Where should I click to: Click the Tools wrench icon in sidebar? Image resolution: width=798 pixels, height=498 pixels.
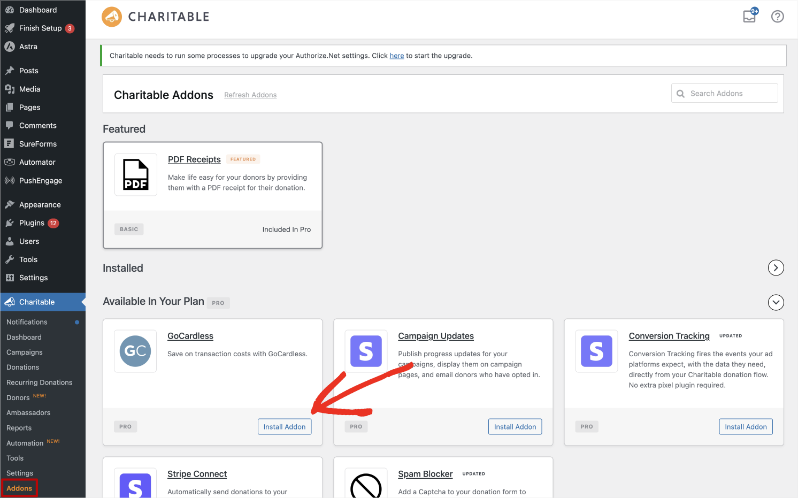point(9,259)
